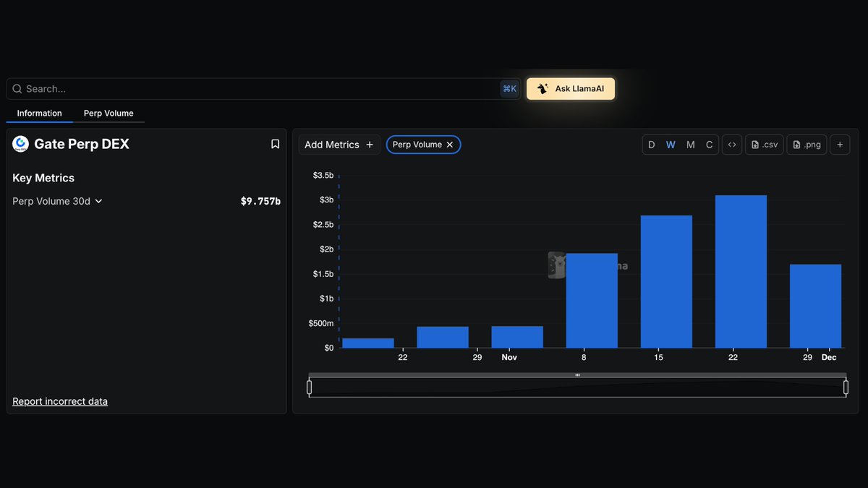
Task: Click the Dec x-axis label
Action: tap(829, 357)
